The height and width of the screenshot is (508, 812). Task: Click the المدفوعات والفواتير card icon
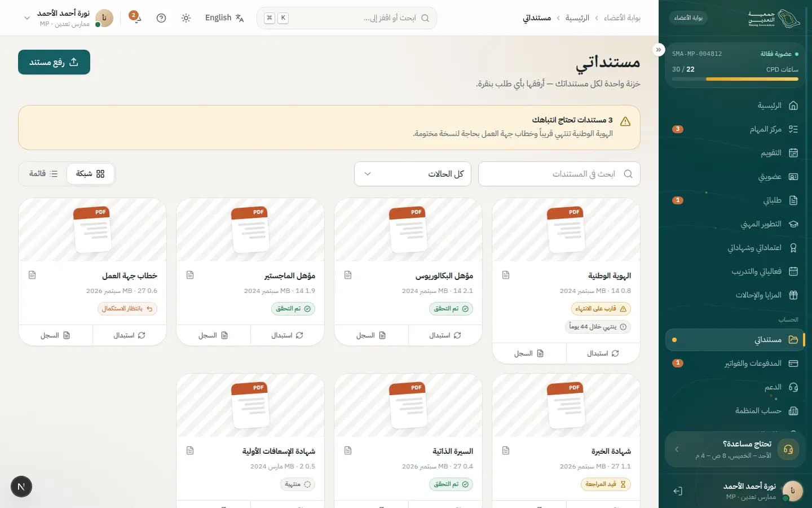[x=793, y=364]
